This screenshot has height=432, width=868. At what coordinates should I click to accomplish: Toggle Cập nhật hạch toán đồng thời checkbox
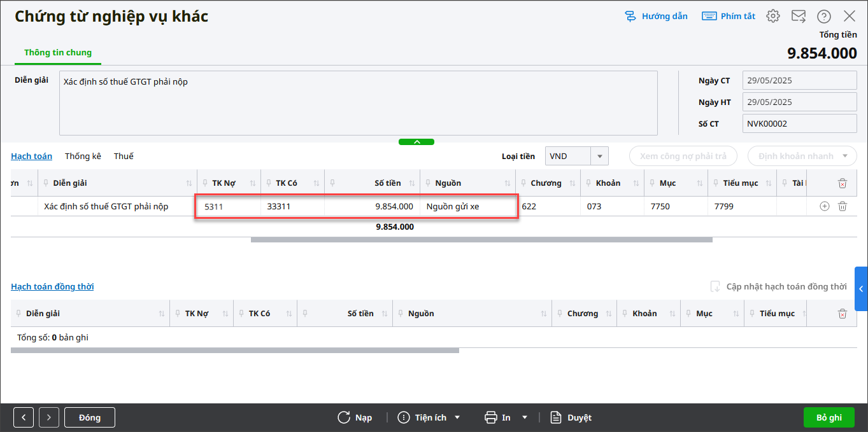click(715, 287)
